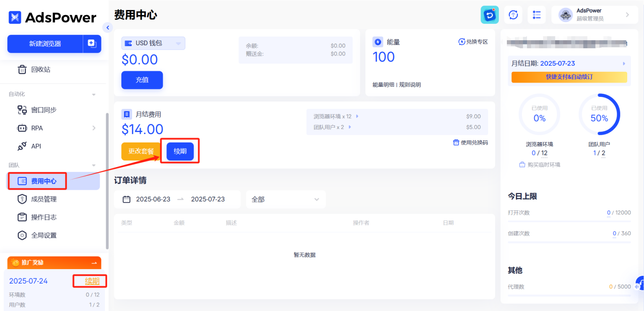Image resolution: width=644 pixels, height=311 pixels.
Task: Open the API section in sidebar
Action: (x=36, y=146)
